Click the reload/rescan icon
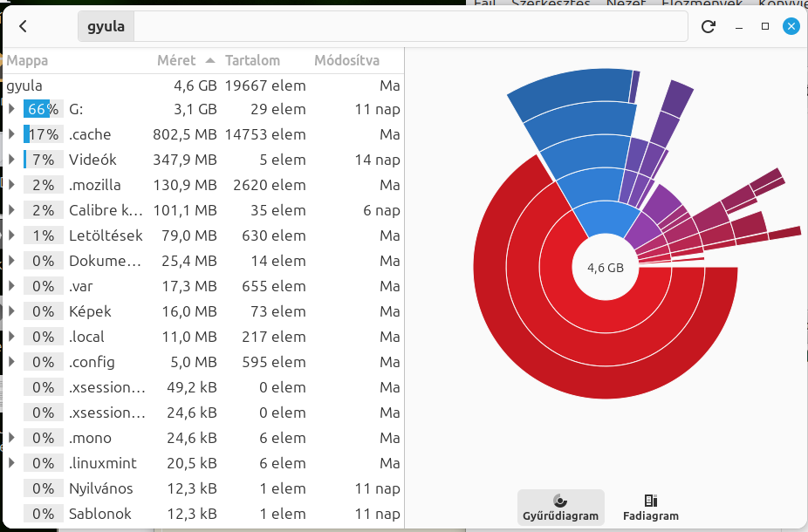Image resolution: width=808 pixels, height=532 pixels. tap(709, 26)
